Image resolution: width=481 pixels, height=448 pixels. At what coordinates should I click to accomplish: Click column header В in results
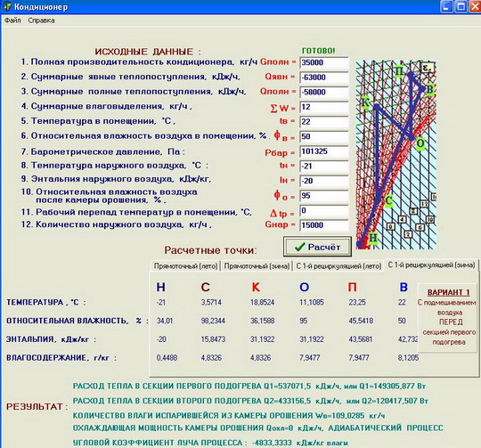(x=404, y=287)
